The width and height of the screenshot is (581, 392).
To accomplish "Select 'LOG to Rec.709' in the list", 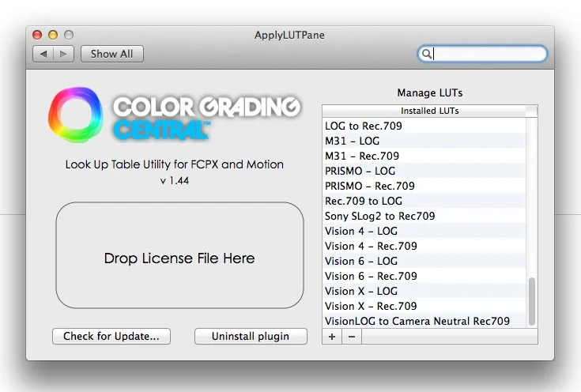I will pyautogui.click(x=424, y=126).
